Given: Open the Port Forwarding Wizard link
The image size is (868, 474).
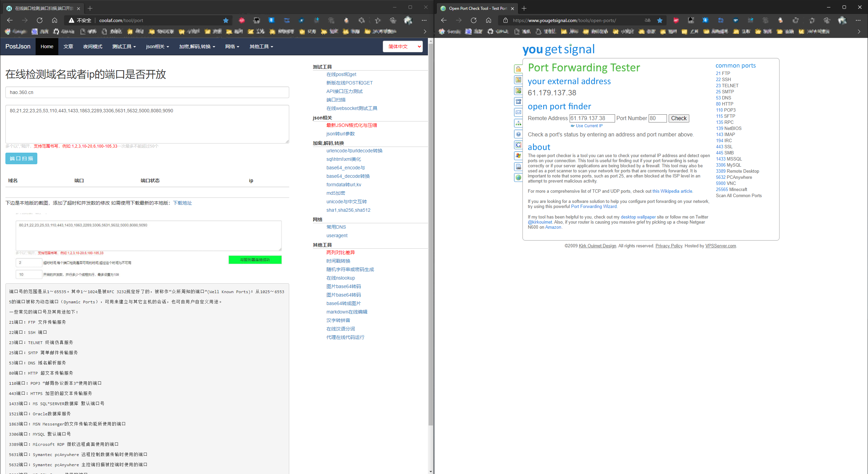Looking at the screenshot, I should click(594, 206).
